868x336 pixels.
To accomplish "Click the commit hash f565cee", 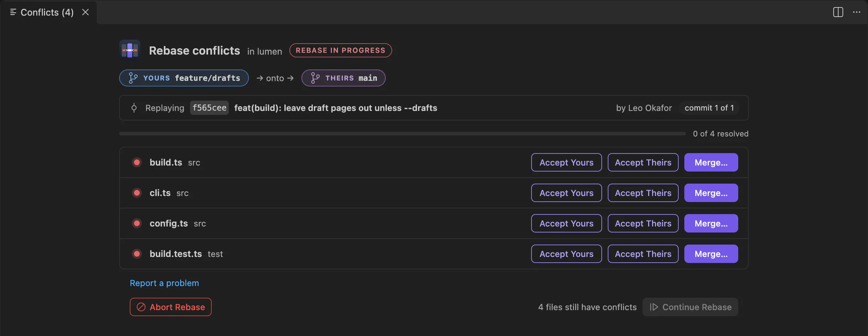I will [209, 108].
